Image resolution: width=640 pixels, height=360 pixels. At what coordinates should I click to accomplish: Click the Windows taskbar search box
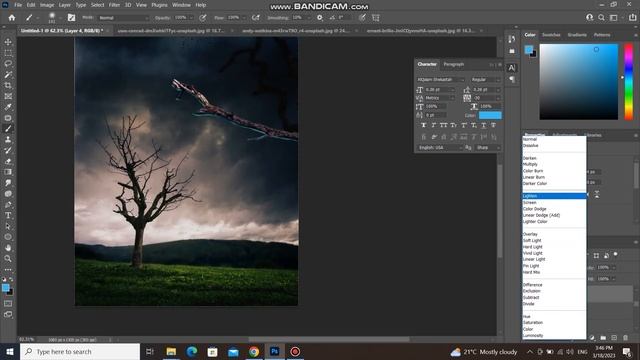coord(80,351)
